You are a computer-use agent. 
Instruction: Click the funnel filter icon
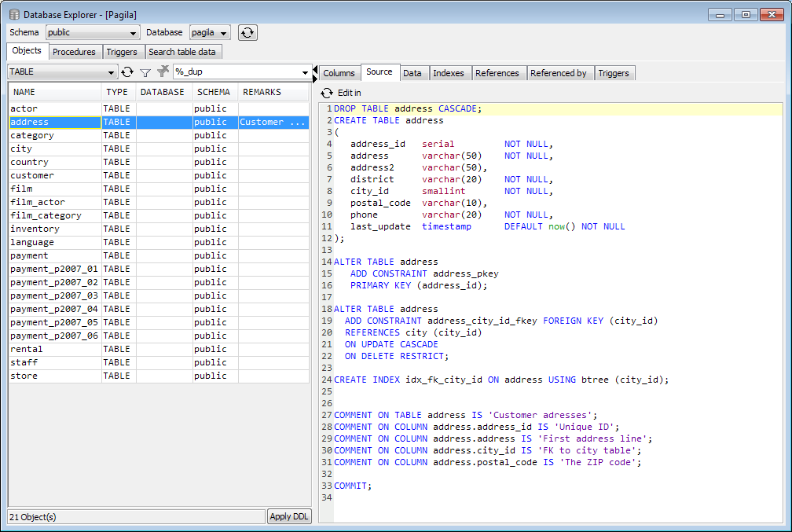point(145,72)
